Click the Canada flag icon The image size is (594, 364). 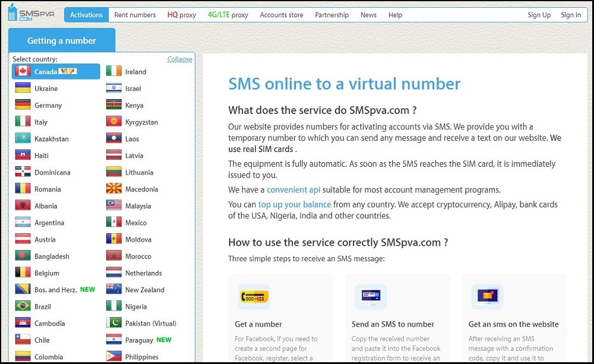pyautogui.click(x=23, y=71)
